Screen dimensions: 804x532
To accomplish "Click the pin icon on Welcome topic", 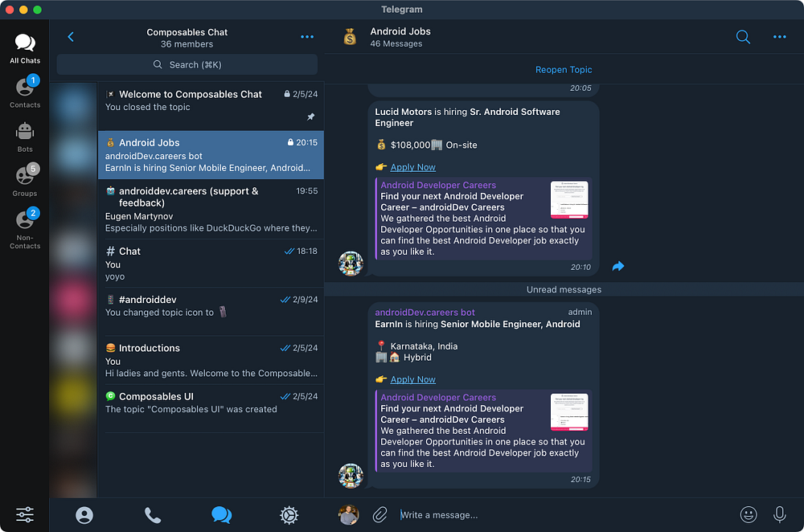I will pos(310,117).
